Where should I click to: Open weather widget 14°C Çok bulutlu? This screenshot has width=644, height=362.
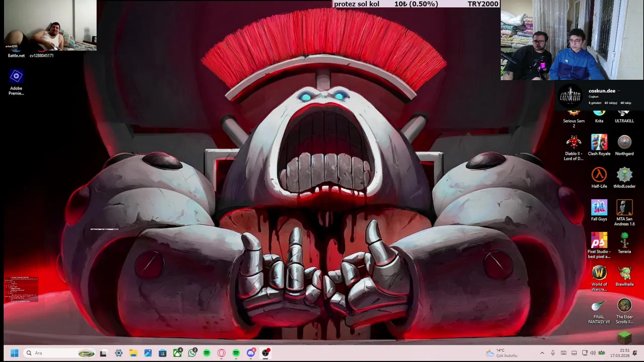pos(502,353)
